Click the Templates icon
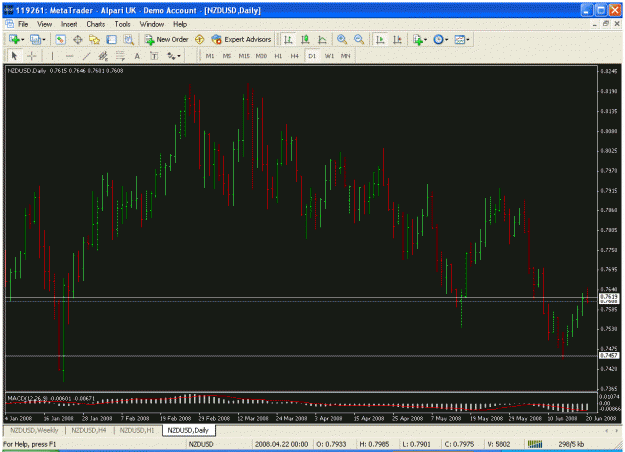The width and height of the screenshot is (625, 452). (x=460, y=39)
